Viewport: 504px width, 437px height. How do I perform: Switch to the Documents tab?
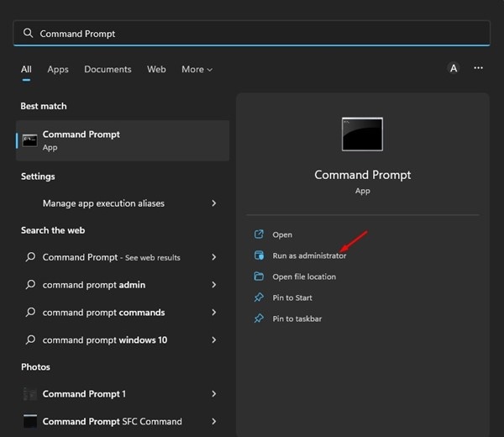coord(108,69)
